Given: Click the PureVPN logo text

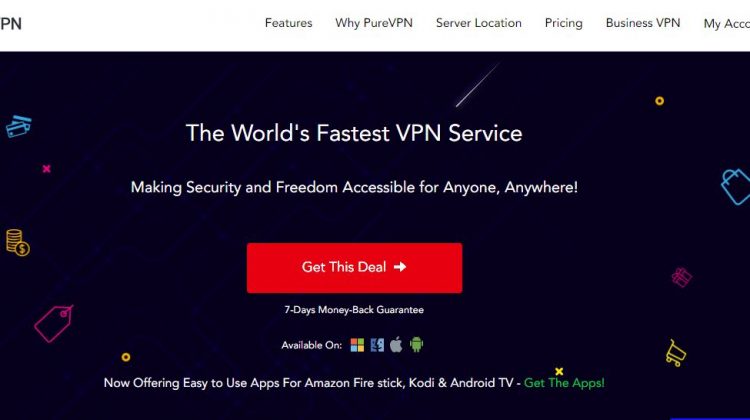Looking at the screenshot, I should point(11,23).
